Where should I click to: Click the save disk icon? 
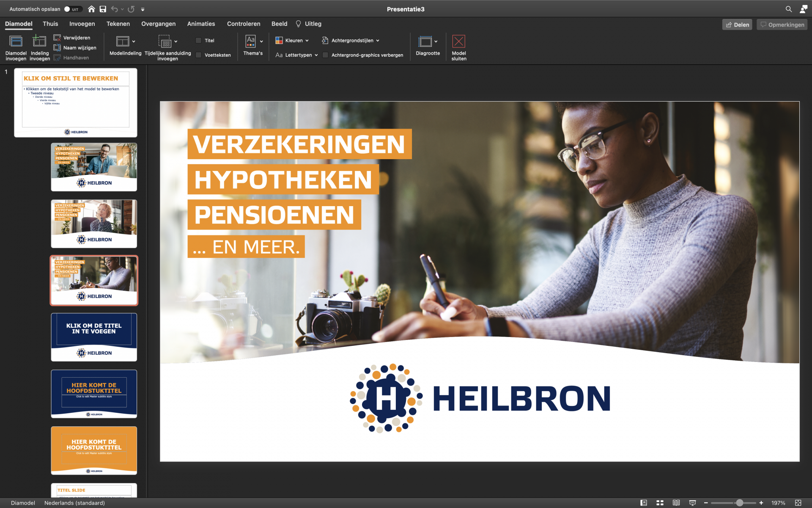point(103,9)
